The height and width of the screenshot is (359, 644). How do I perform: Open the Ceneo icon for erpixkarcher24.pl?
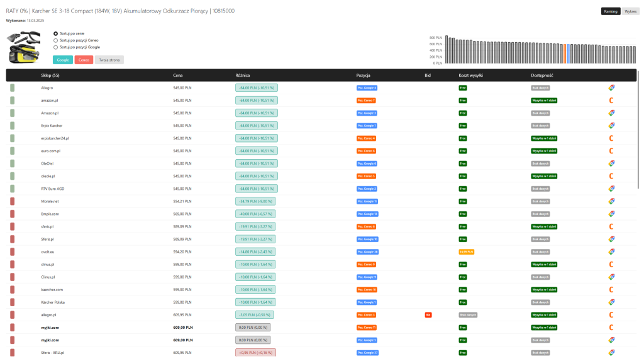tap(611, 138)
